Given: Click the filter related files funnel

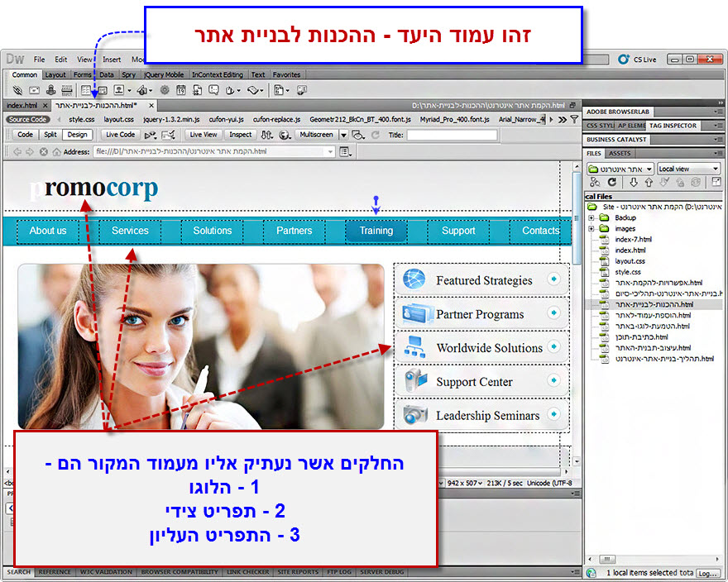Looking at the screenshot, I should (x=574, y=119).
